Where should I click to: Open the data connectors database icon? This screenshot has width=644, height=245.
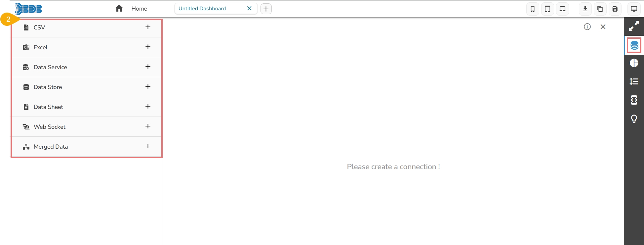(x=634, y=45)
